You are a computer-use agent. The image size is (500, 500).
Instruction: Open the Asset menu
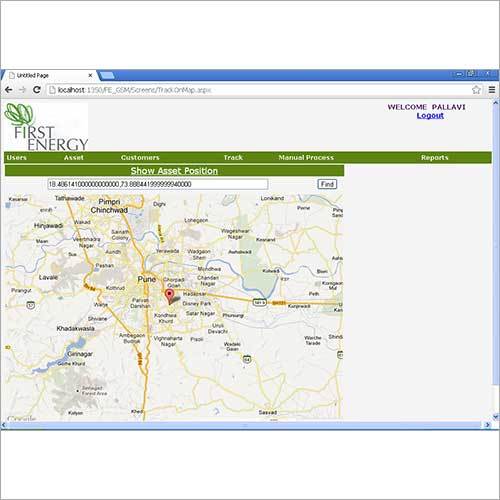(x=74, y=157)
